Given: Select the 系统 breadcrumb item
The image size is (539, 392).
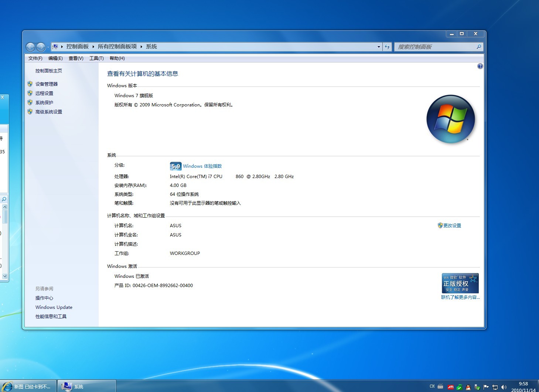Looking at the screenshot, I should pos(151,47).
